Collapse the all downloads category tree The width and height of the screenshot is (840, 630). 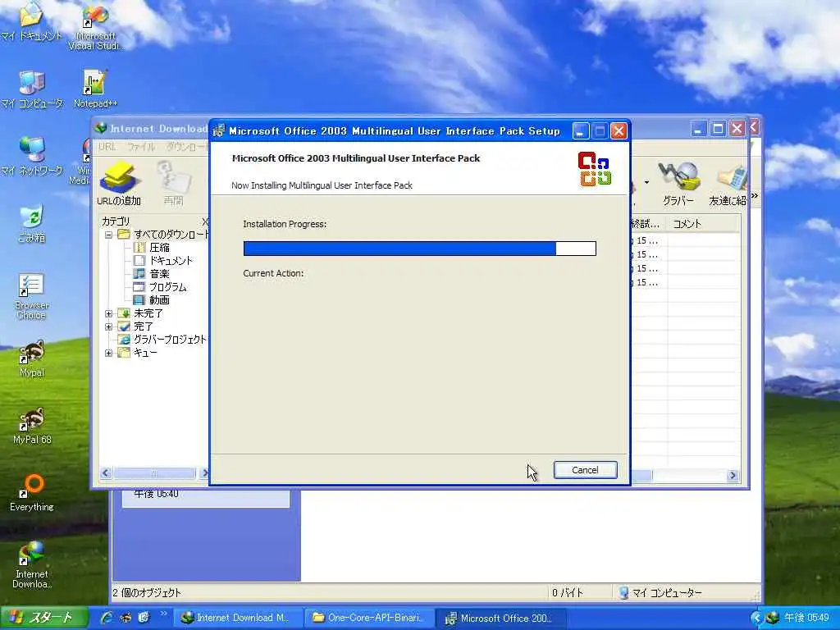tap(108, 235)
